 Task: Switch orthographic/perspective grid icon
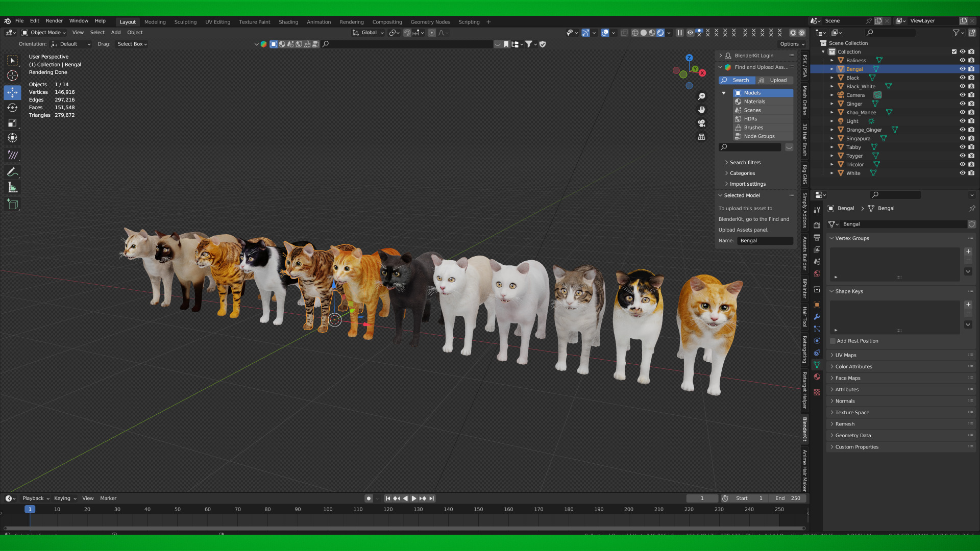click(x=702, y=137)
